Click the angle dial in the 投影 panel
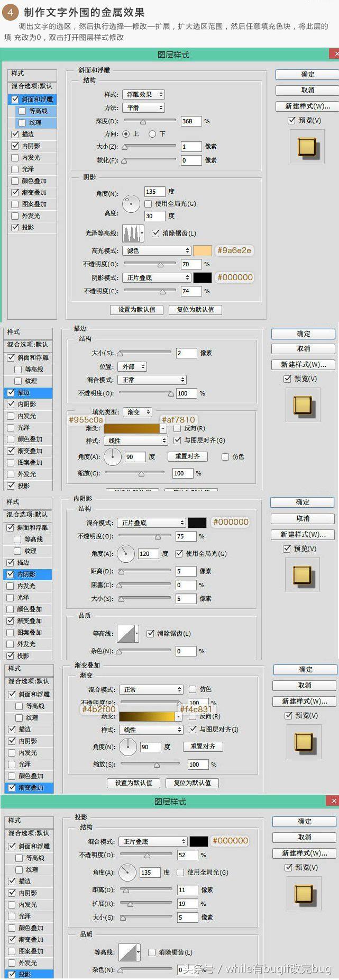This screenshot has height=980, width=339. tap(127, 872)
